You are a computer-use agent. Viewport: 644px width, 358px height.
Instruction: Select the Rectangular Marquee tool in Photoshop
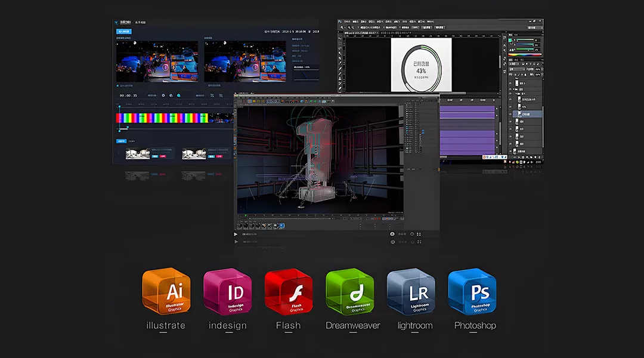point(340,43)
